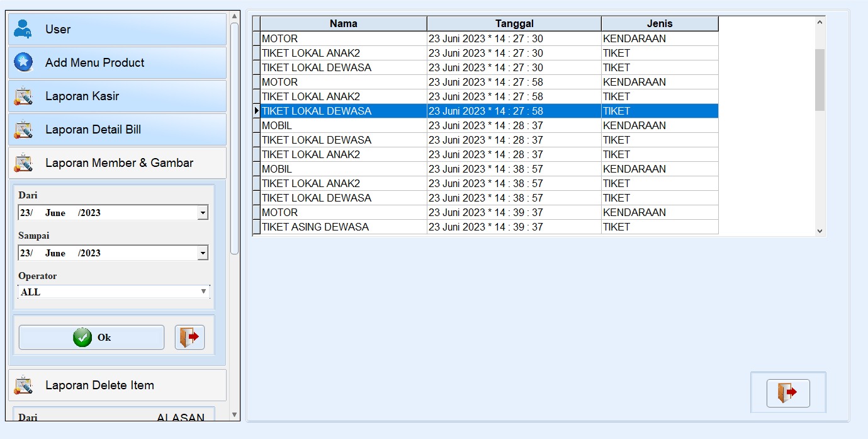
Task: Click the year 2023 in Dari date
Action: [91, 213]
